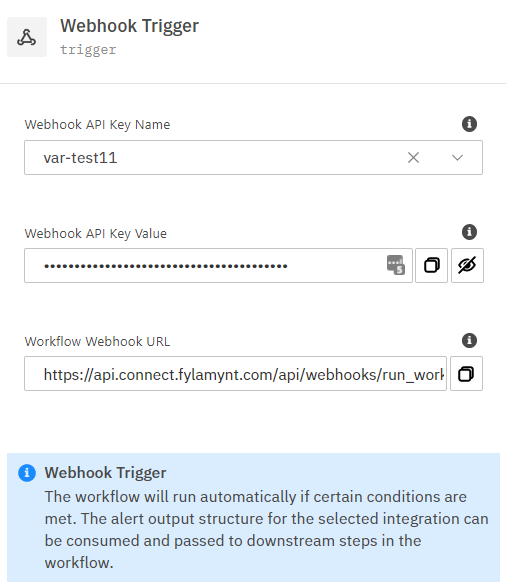
Task: Click the blue info icon in the banner
Action: point(27,473)
